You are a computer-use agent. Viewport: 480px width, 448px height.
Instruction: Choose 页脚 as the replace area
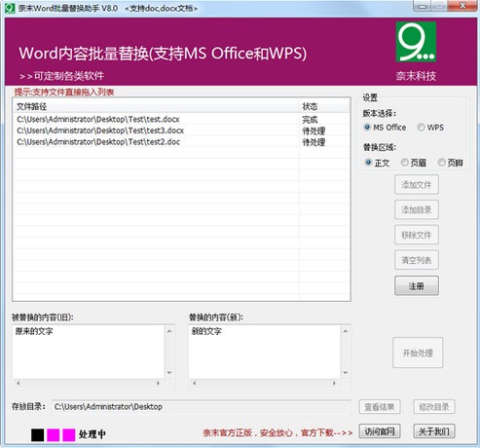click(451, 163)
